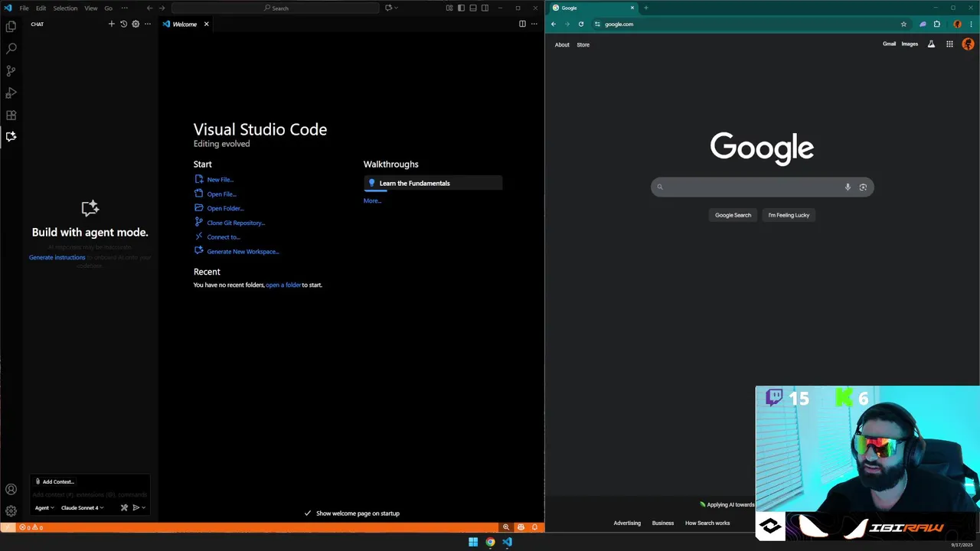
Task: Open the Explorer view in VS Code
Action: coord(11,26)
